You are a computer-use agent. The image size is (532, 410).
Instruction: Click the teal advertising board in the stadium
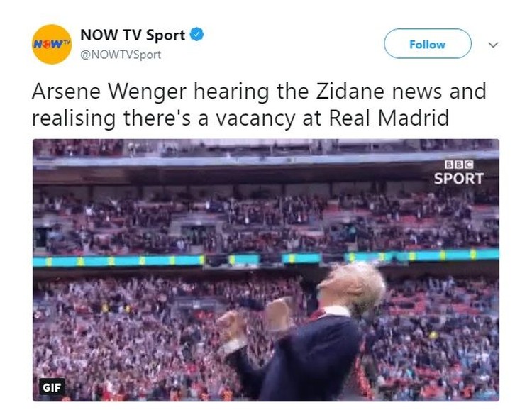point(266,259)
